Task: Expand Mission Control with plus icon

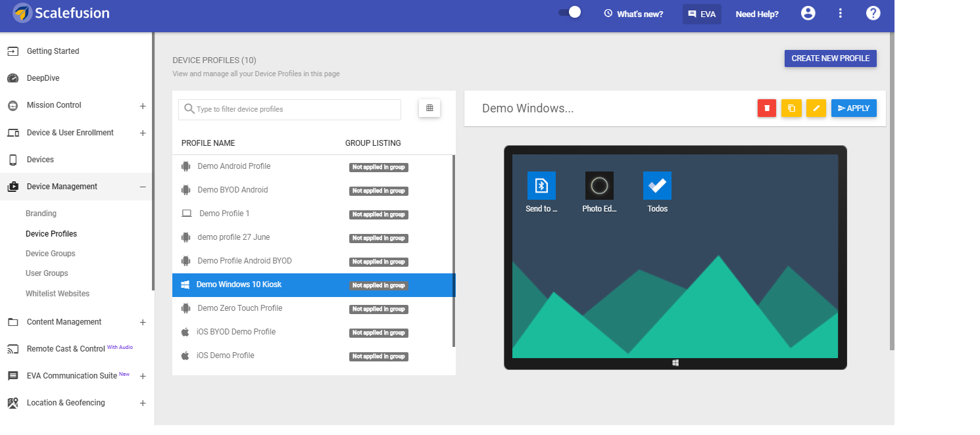Action: coord(143,106)
